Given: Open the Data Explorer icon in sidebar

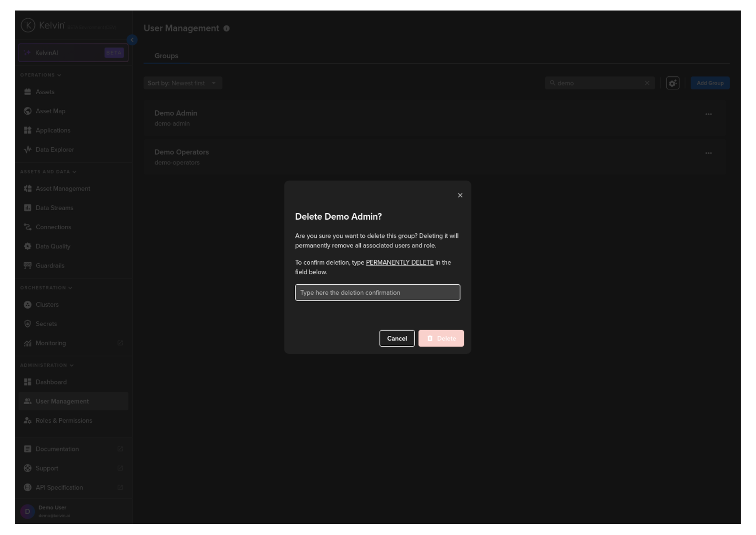Looking at the screenshot, I should pyautogui.click(x=28, y=150).
